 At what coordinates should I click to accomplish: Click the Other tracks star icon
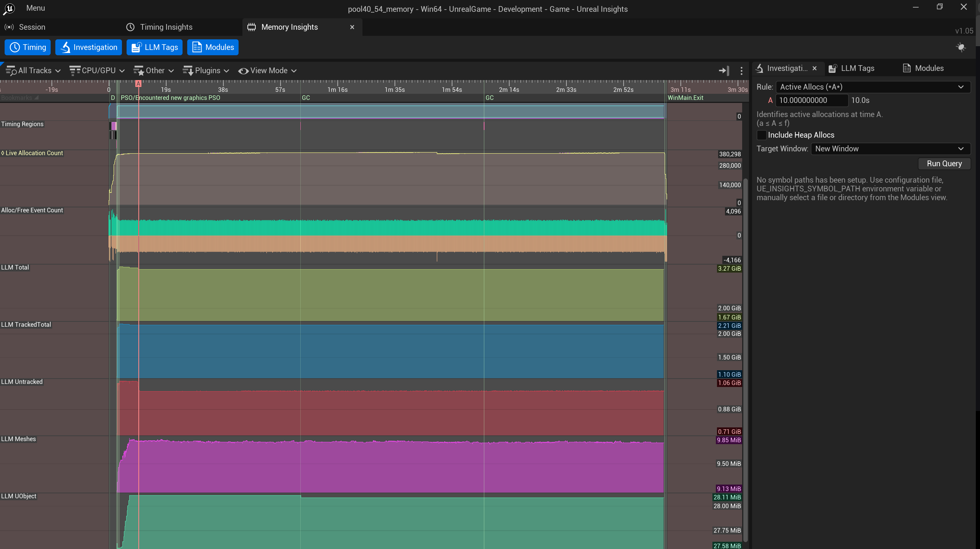139,71
